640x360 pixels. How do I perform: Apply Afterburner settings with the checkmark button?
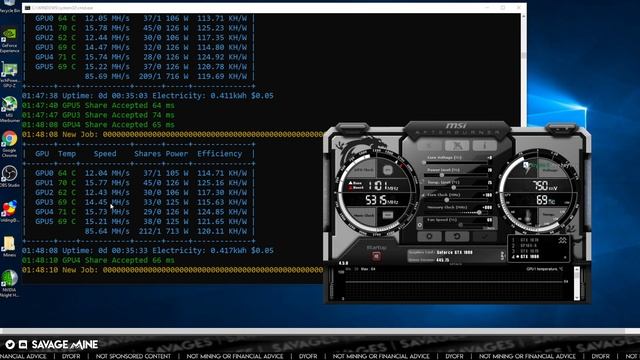(484, 236)
